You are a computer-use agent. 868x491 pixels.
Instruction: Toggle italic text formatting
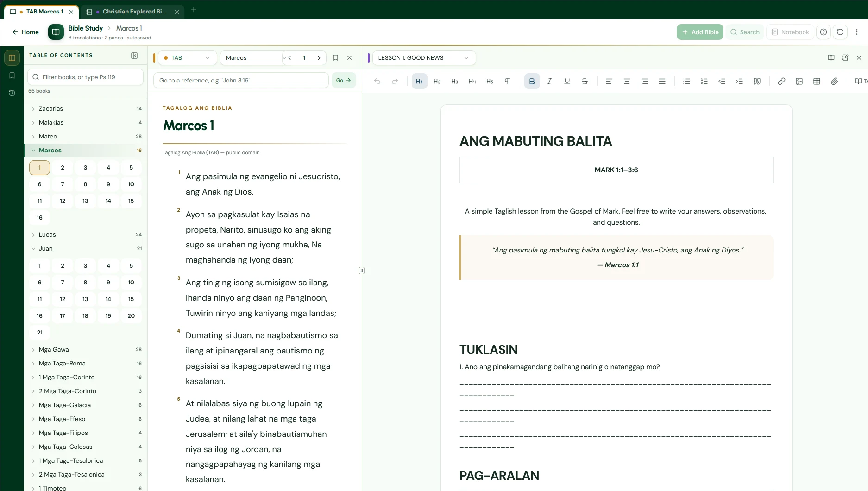coord(549,81)
